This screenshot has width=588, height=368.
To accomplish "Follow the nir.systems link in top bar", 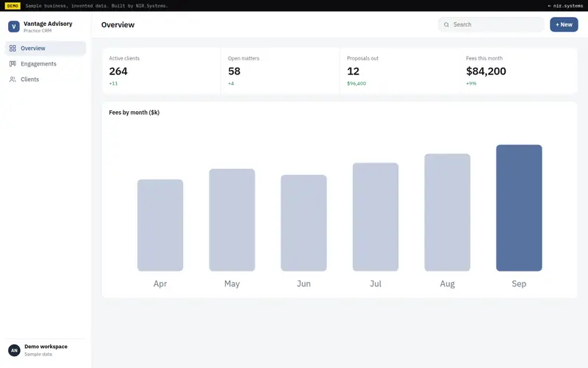I will [565, 6].
